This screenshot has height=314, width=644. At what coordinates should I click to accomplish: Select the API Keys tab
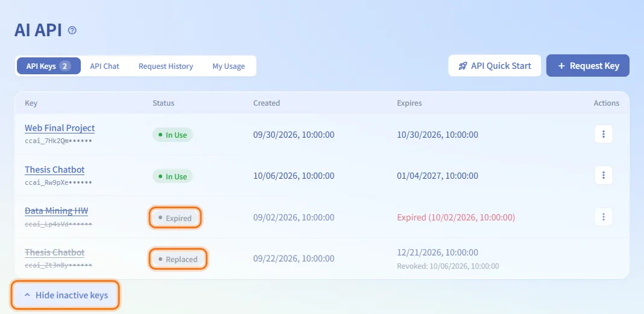(48, 66)
